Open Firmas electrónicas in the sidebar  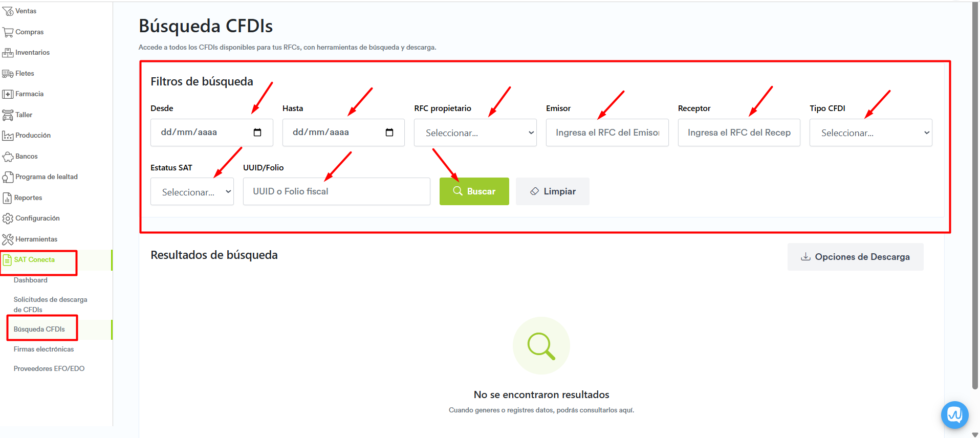click(43, 349)
